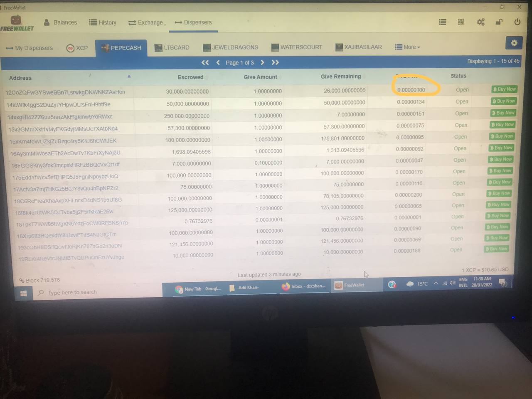
Task: Select address 14ktWfk4ggS2DuZyrYHpwDLrsFnH9htf9e
Action: [58, 105]
